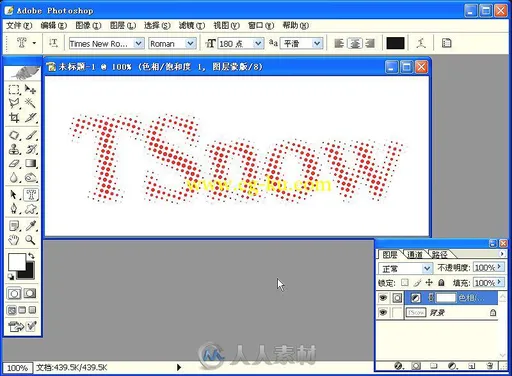Screen dimensions: 512x376
Task: Create new adjustment layer icon
Action: point(452,366)
